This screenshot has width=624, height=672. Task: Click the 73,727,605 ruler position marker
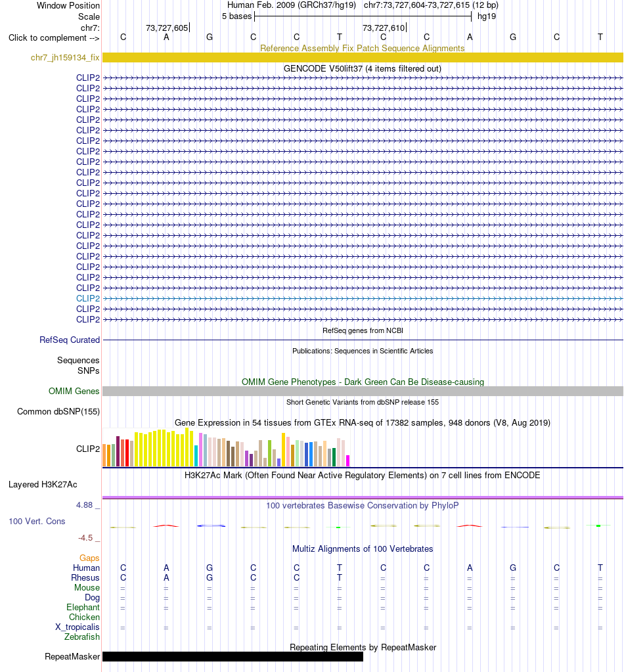point(167,28)
